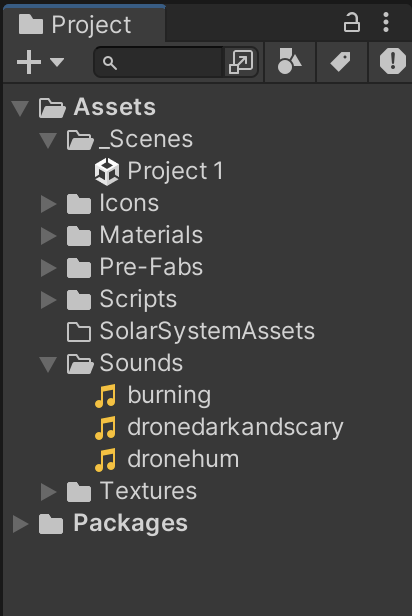The width and height of the screenshot is (412, 616).
Task: Collapse the Assets folder
Action: tap(20, 108)
